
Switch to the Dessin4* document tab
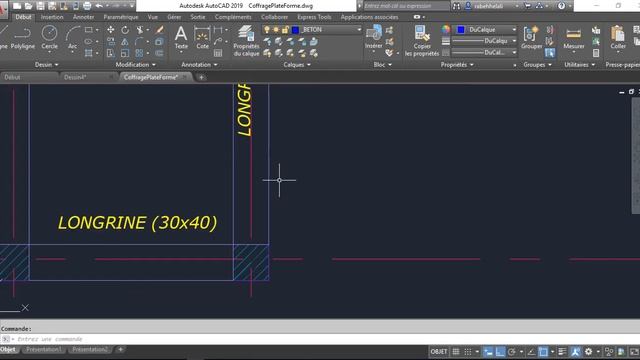point(75,77)
